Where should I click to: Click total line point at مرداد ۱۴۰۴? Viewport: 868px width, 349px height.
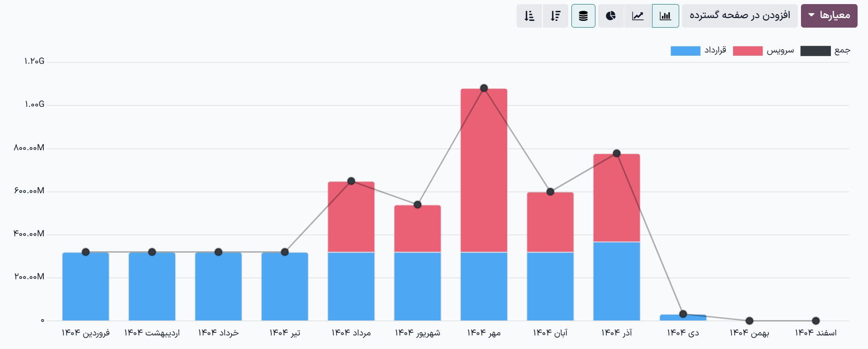[351, 181]
